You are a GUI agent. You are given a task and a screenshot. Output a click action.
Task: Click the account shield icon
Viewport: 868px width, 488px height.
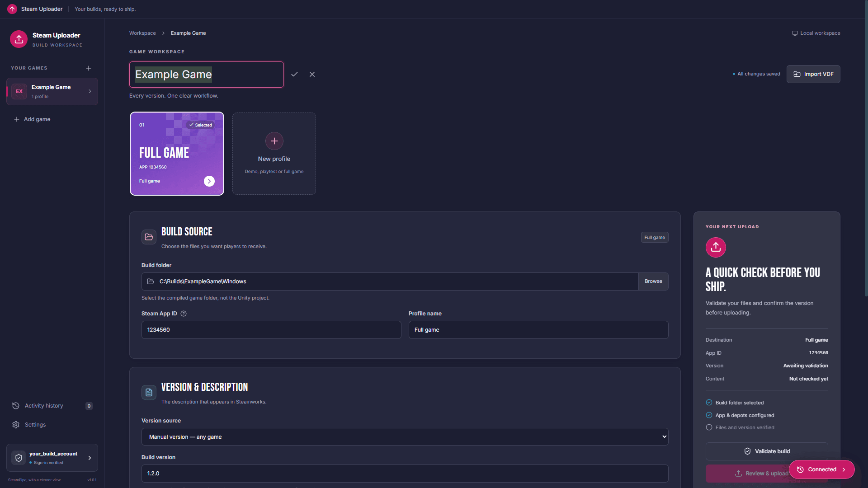point(19,458)
